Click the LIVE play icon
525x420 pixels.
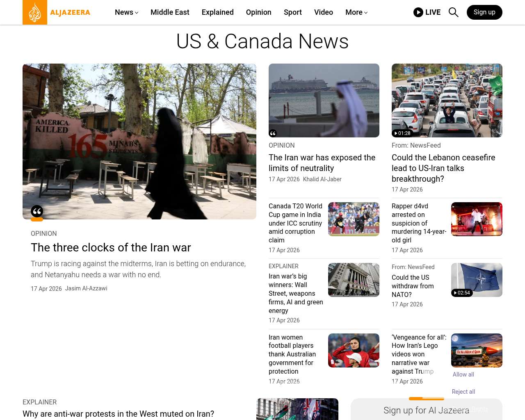pos(418,12)
